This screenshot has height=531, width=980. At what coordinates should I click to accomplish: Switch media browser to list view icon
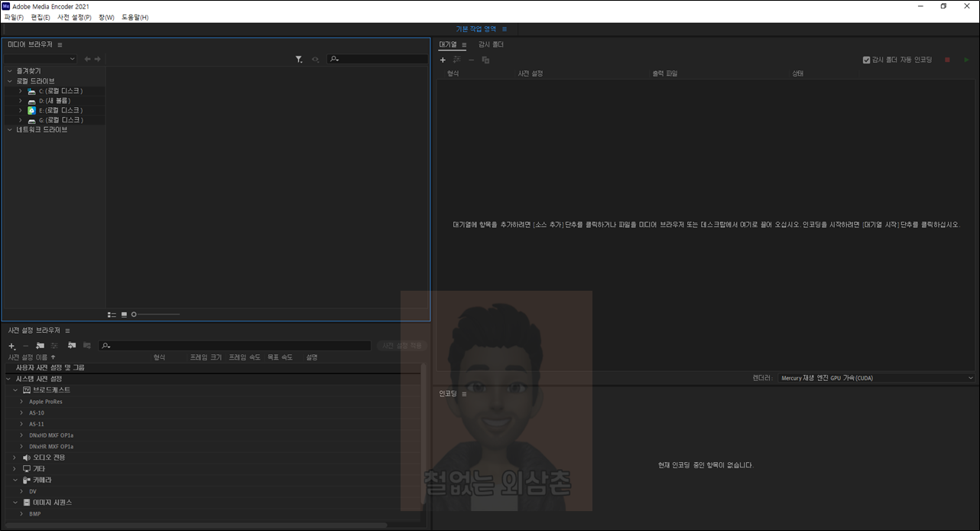click(x=112, y=314)
